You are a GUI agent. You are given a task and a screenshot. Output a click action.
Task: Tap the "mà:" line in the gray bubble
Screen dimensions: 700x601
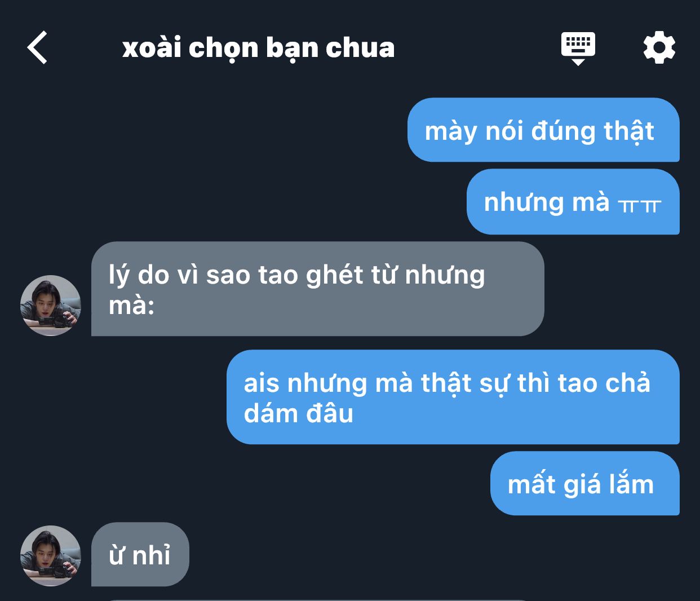tap(131, 306)
